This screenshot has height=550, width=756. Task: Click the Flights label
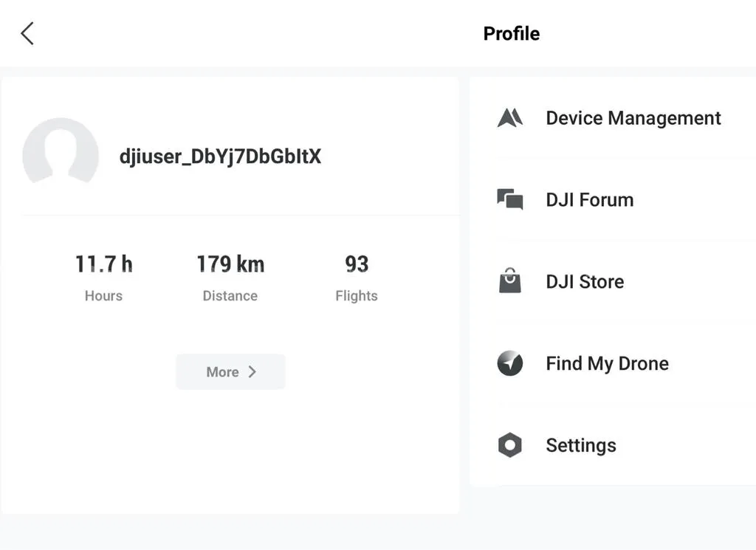click(x=357, y=295)
